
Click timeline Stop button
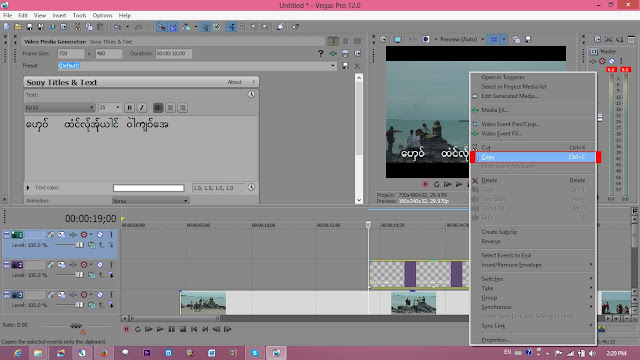(x=183, y=329)
